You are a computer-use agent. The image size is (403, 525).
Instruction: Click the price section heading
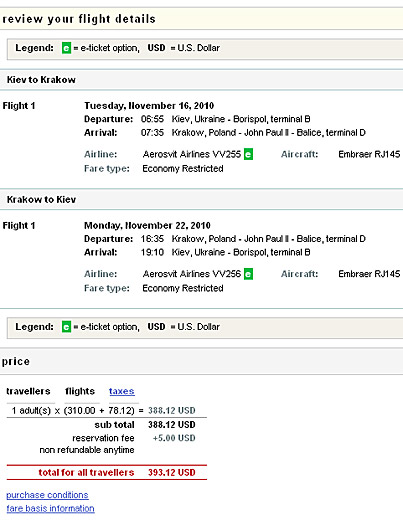[x=15, y=362]
